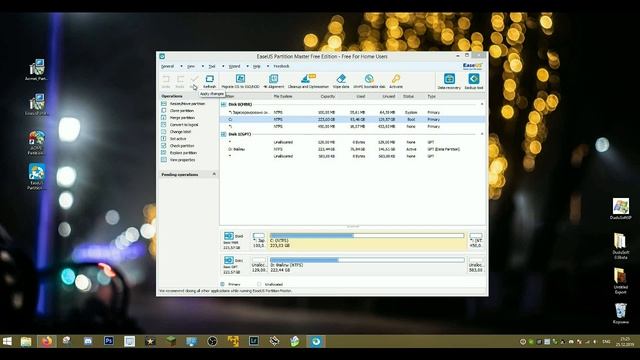
Task: Click the C: (NTFS) usage bar in disk map
Action: coord(367,236)
